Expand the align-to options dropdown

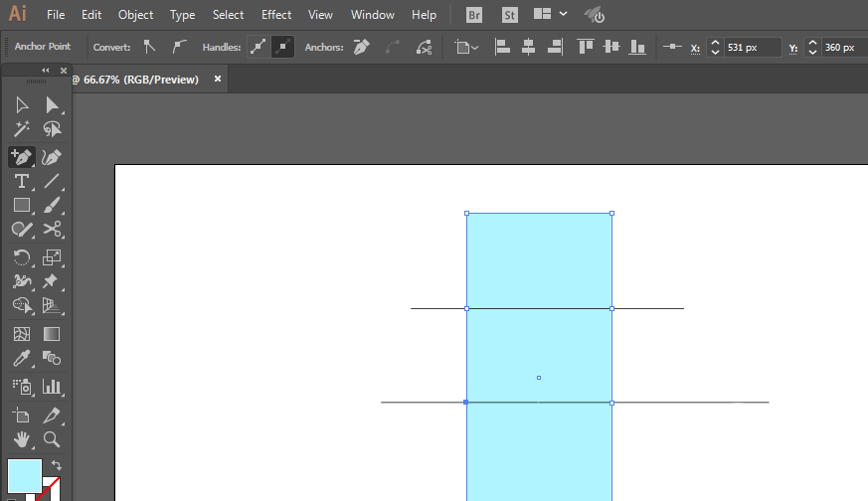point(466,47)
